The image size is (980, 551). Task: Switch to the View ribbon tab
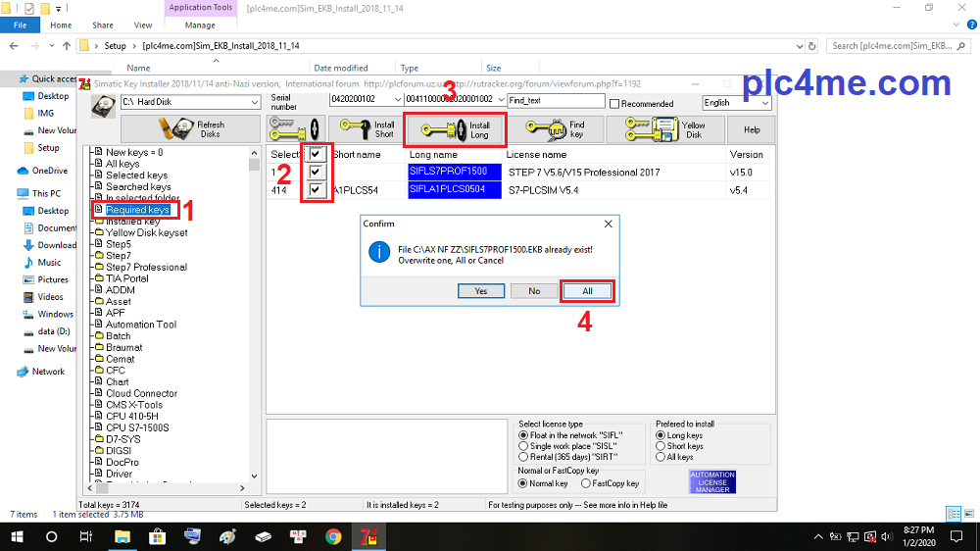pyautogui.click(x=143, y=25)
